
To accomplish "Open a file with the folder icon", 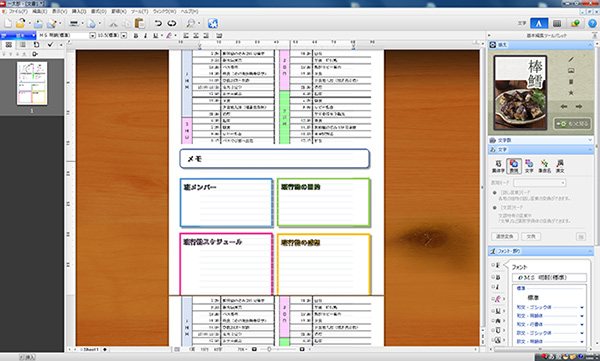I will tap(21, 23).
